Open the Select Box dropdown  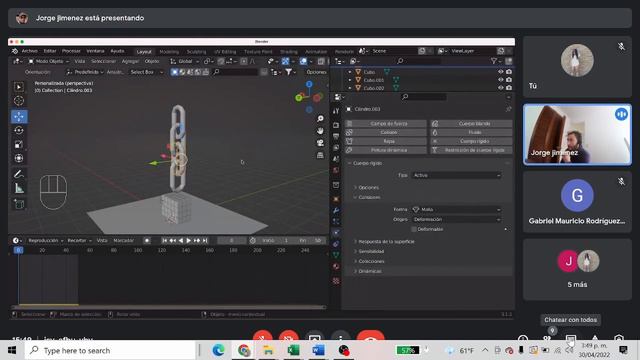tap(146, 72)
